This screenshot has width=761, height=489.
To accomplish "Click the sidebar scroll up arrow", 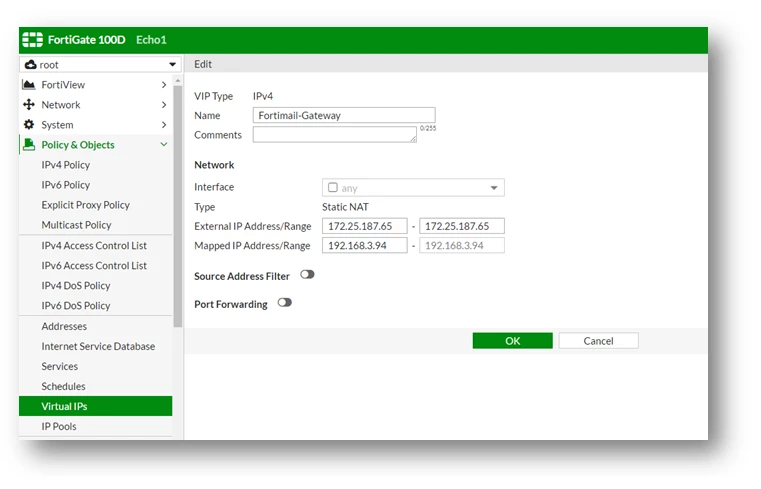I will coord(178,80).
